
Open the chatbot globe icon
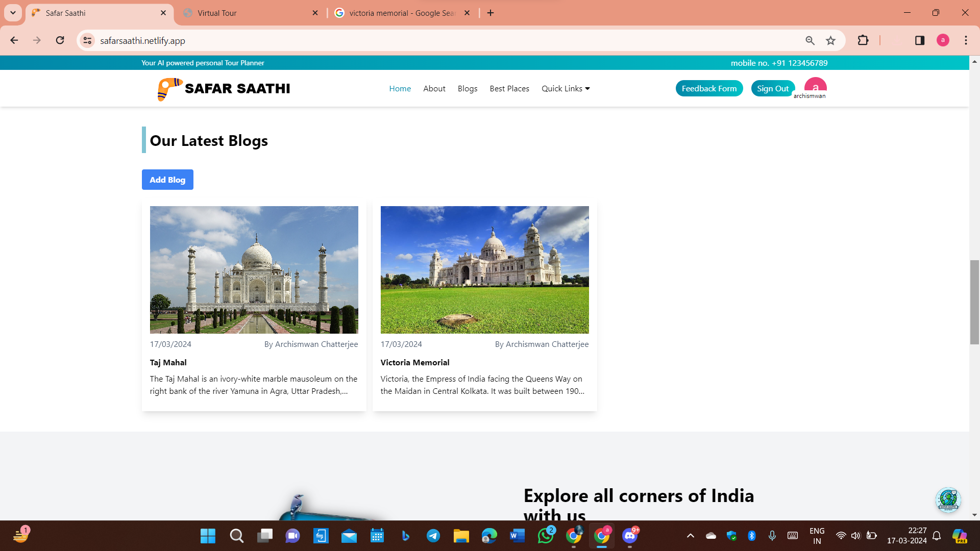[948, 499]
